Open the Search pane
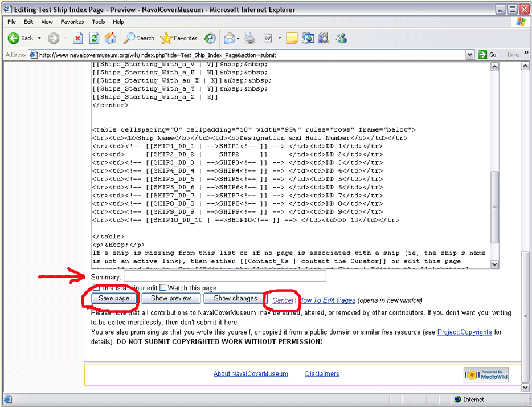This screenshot has height=407, width=532. coord(140,38)
